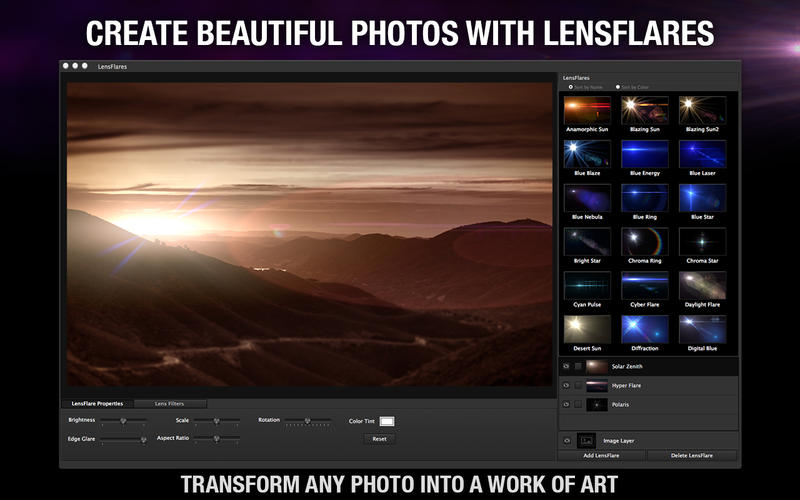Open the LensFlare Properties tab
800x500 pixels.
(97, 403)
